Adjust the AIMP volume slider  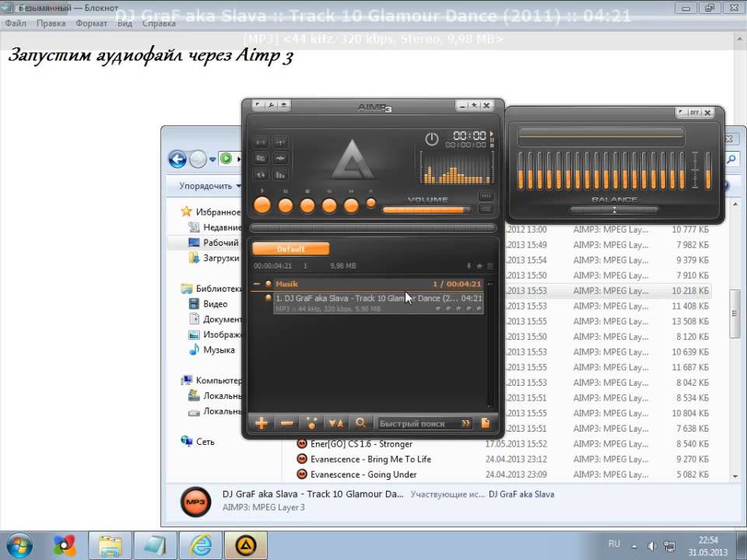(x=426, y=209)
